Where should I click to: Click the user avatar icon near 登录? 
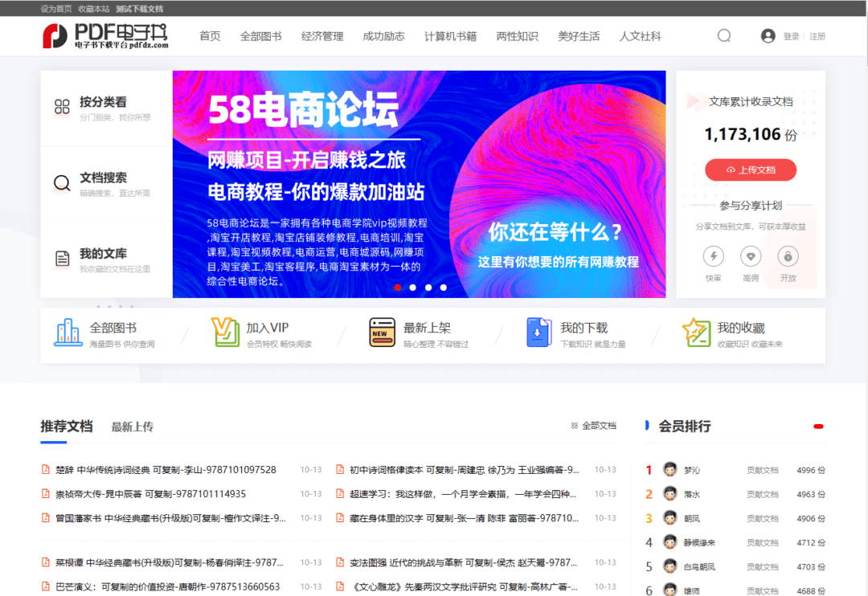tap(768, 36)
